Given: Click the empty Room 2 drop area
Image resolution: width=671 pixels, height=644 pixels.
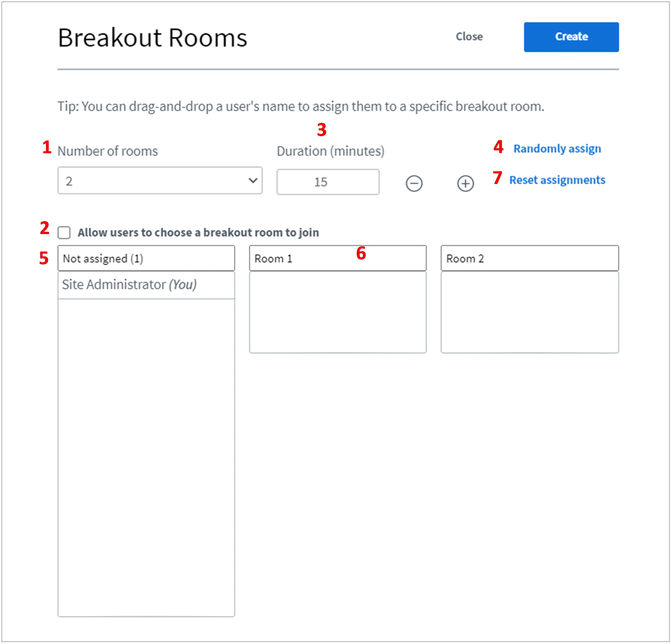Looking at the screenshot, I should (530, 312).
